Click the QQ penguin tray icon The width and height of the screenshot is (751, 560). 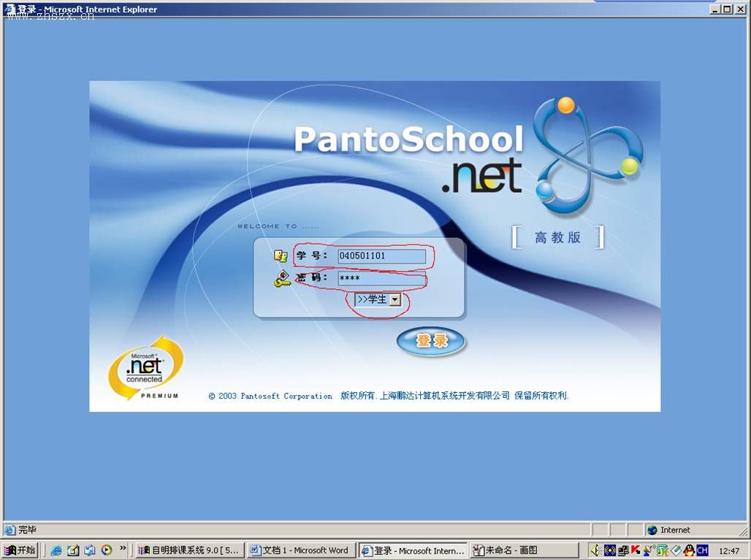[x=689, y=551]
